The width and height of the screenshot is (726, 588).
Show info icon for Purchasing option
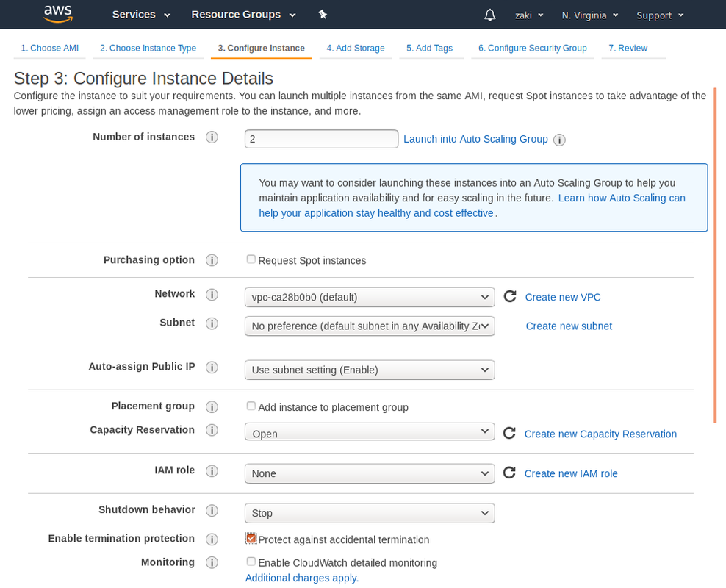coord(212,260)
